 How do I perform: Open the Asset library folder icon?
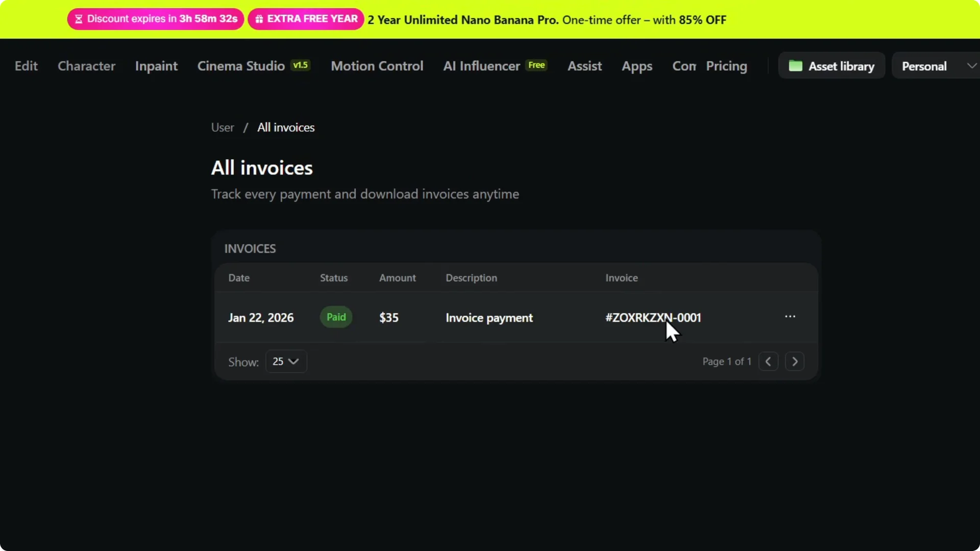click(795, 65)
